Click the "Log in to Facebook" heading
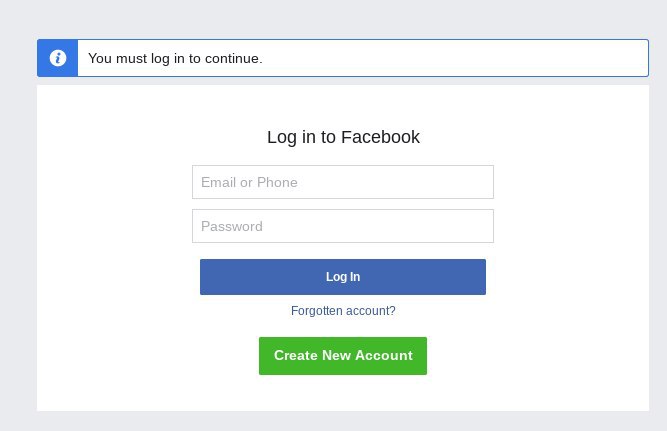Image resolution: width=667 pixels, height=431 pixels. (343, 137)
